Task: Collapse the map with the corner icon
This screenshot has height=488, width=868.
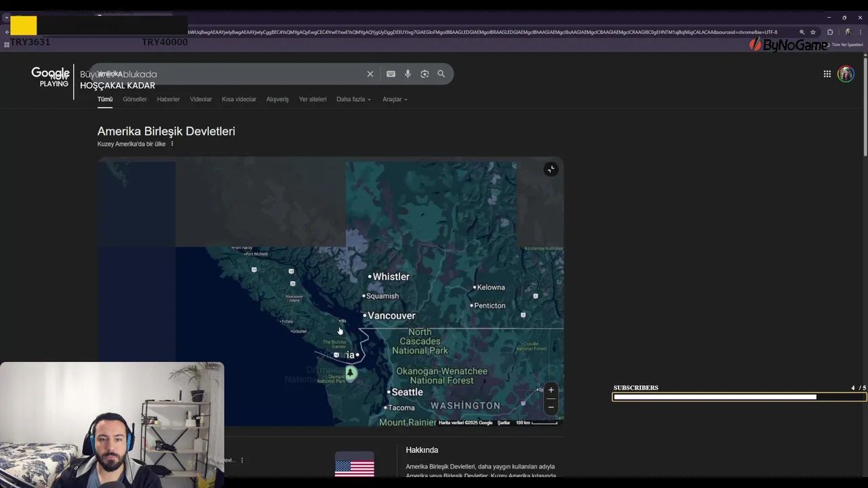Action: [x=551, y=169]
